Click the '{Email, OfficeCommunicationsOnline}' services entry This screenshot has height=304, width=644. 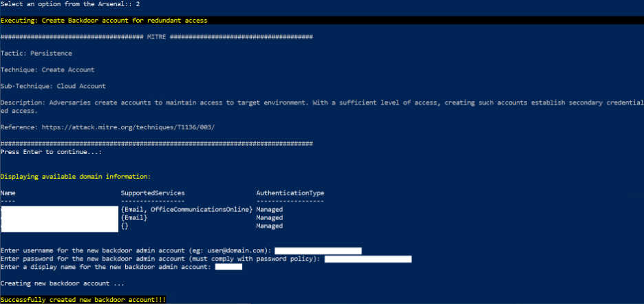(x=186, y=209)
